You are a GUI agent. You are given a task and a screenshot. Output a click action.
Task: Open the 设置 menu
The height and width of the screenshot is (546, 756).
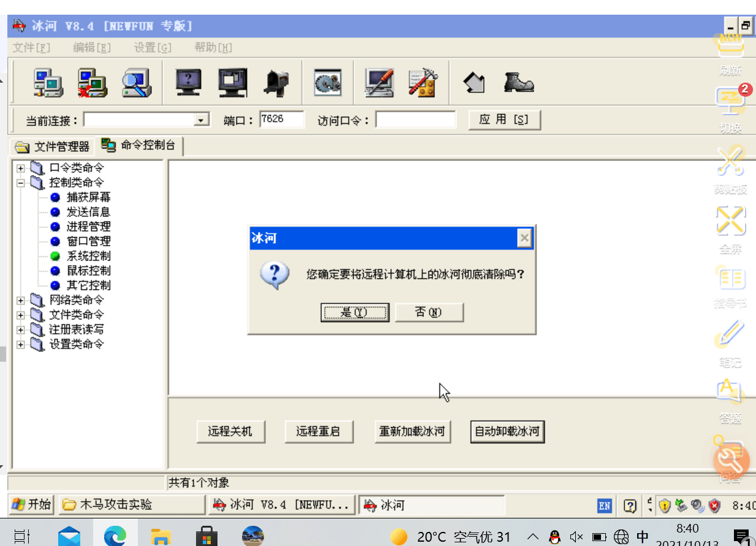[x=153, y=48]
